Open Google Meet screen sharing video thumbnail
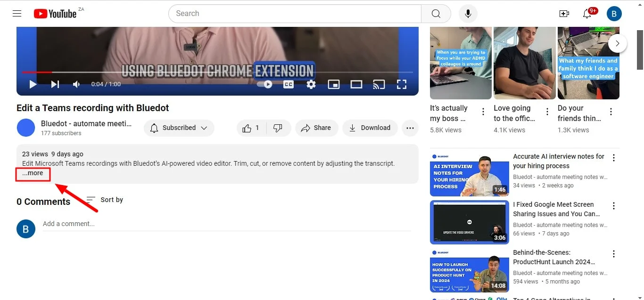This screenshot has width=644, height=300. [470, 222]
